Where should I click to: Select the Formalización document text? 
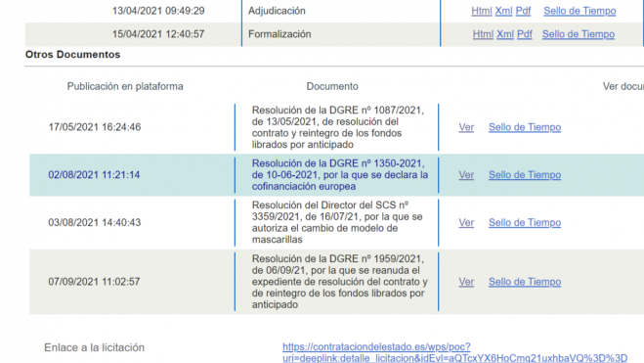[x=279, y=34]
